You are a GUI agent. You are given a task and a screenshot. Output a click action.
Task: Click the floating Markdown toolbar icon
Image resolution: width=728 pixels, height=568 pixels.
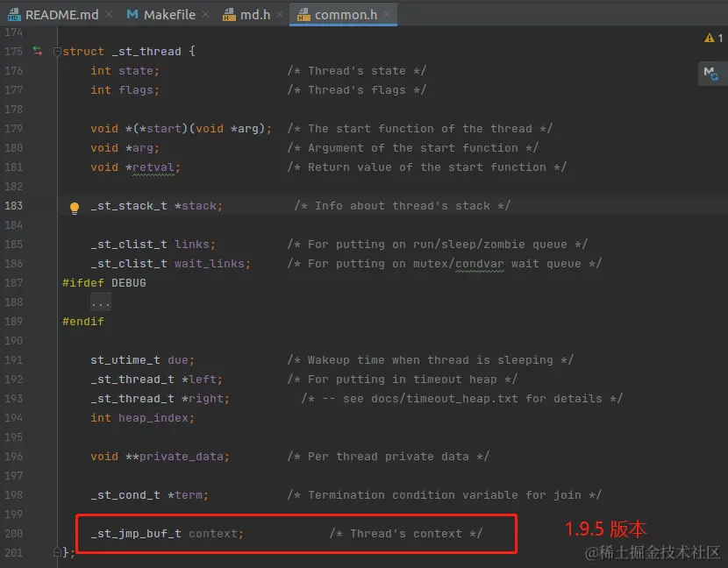(x=710, y=74)
